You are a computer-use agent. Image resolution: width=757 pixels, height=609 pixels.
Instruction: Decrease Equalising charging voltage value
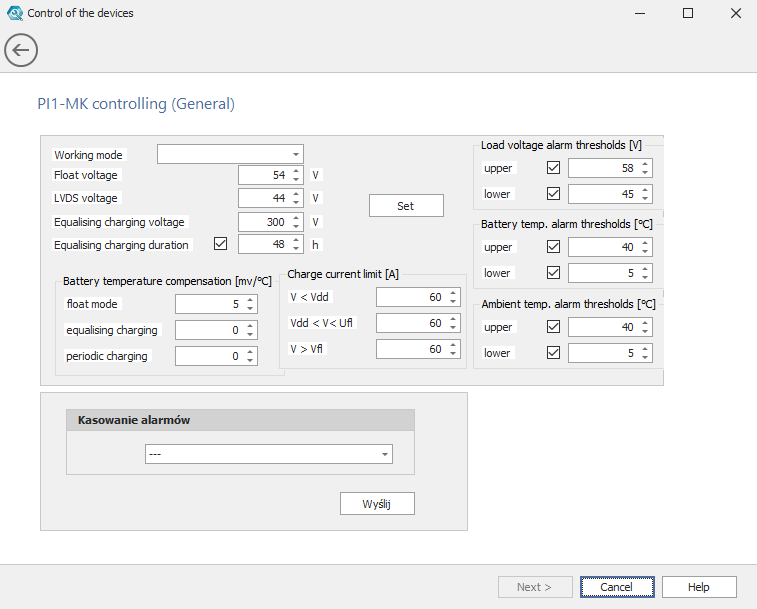[x=296, y=227]
